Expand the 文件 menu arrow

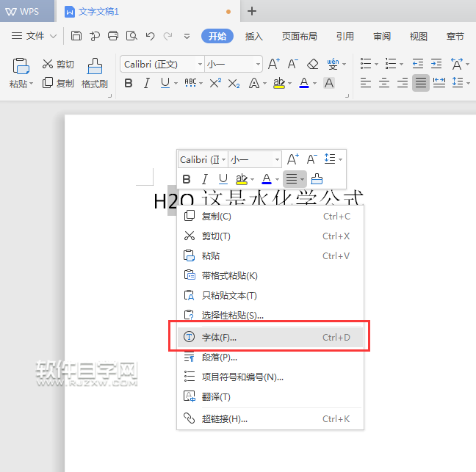coord(53,37)
